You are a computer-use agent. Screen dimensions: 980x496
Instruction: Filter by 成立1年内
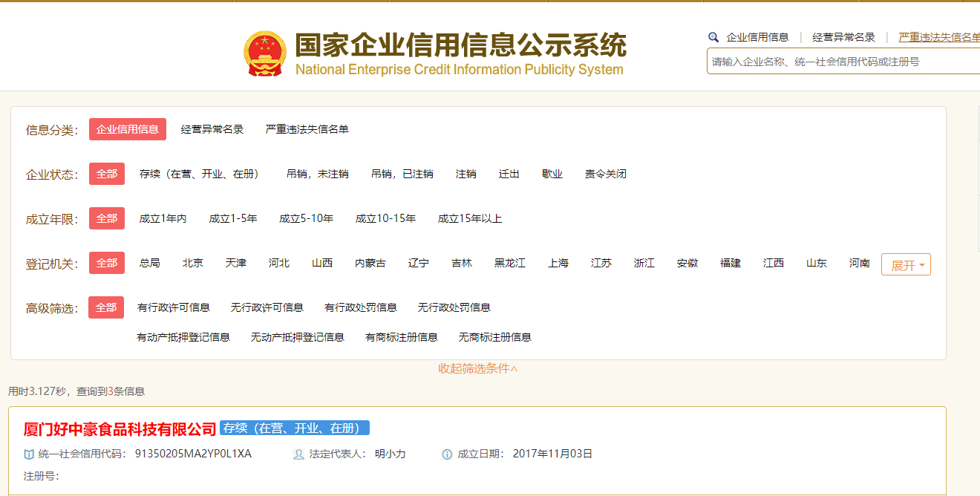163,218
